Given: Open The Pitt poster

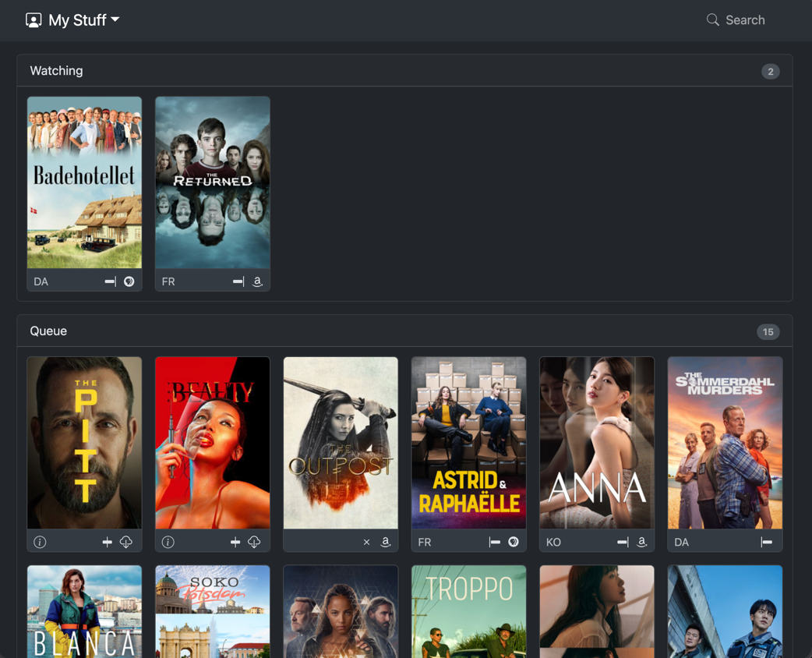Looking at the screenshot, I should click(x=84, y=443).
